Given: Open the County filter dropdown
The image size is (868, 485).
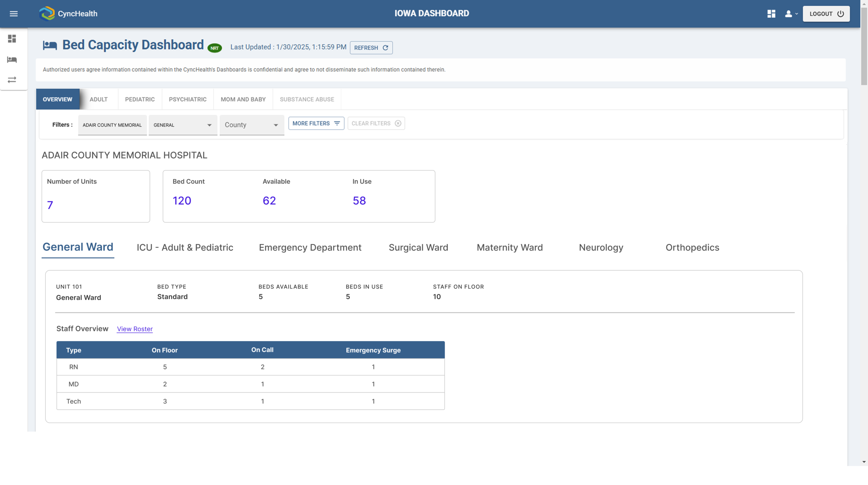Looking at the screenshot, I should point(252,125).
